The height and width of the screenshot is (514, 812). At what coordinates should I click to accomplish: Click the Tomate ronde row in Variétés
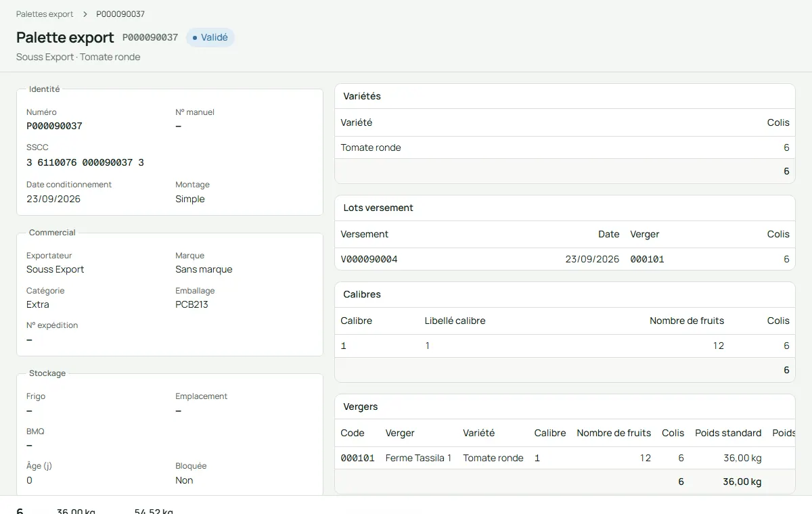565,147
